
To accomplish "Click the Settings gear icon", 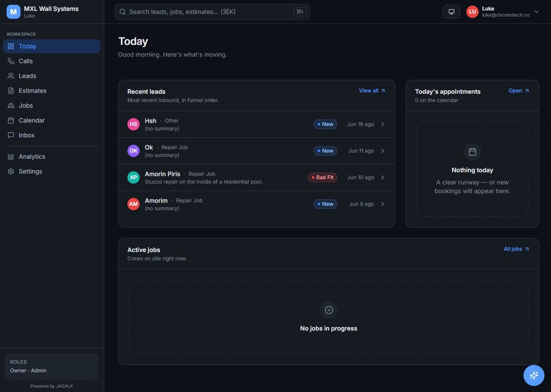I will click(x=11, y=171).
